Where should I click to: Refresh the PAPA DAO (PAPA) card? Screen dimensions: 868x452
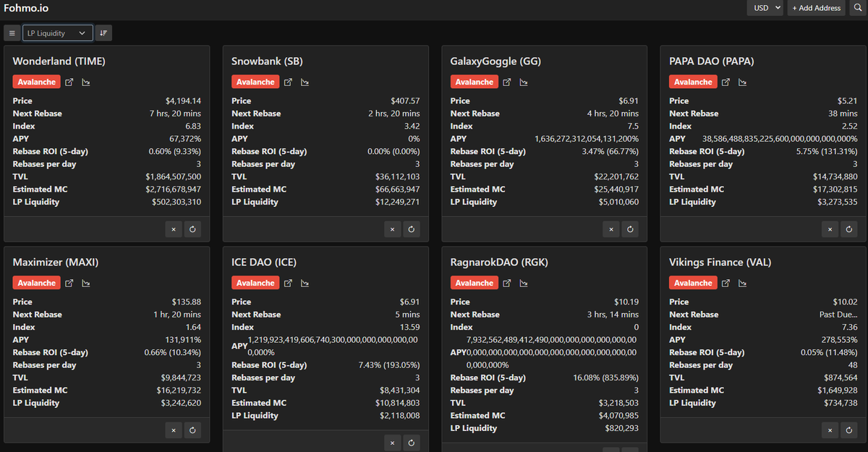849,229
